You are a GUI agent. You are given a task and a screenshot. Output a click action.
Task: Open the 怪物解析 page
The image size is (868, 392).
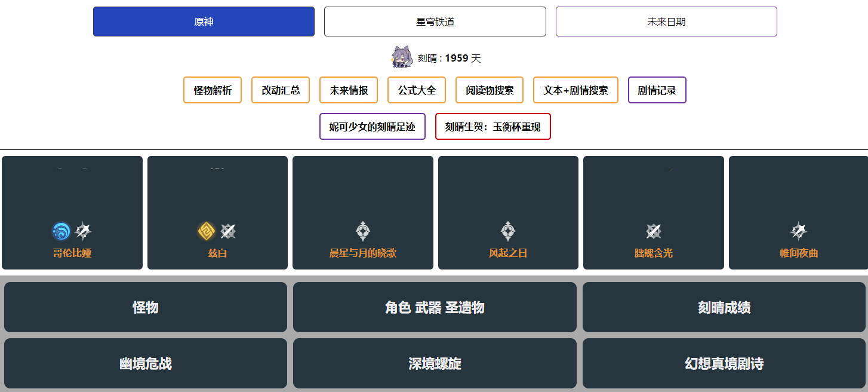[x=213, y=90]
